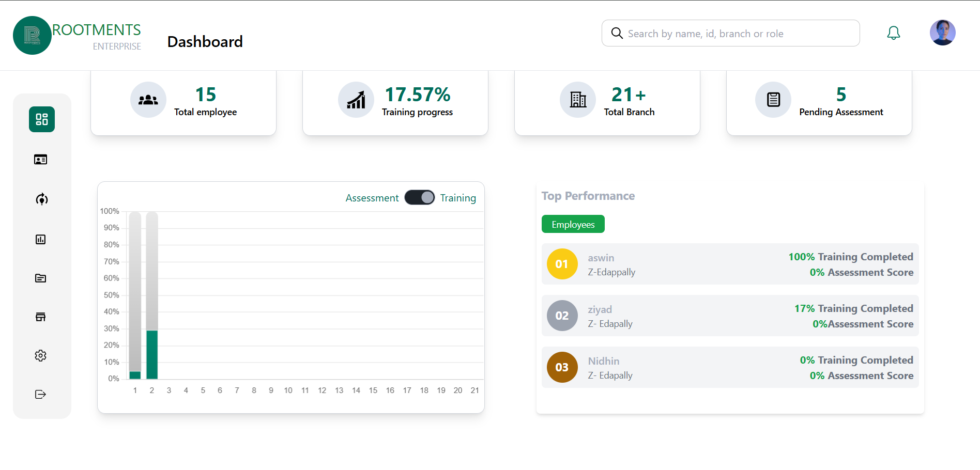Open the Training progress card 17.57%
980x470 pixels.
click(395, 103)
